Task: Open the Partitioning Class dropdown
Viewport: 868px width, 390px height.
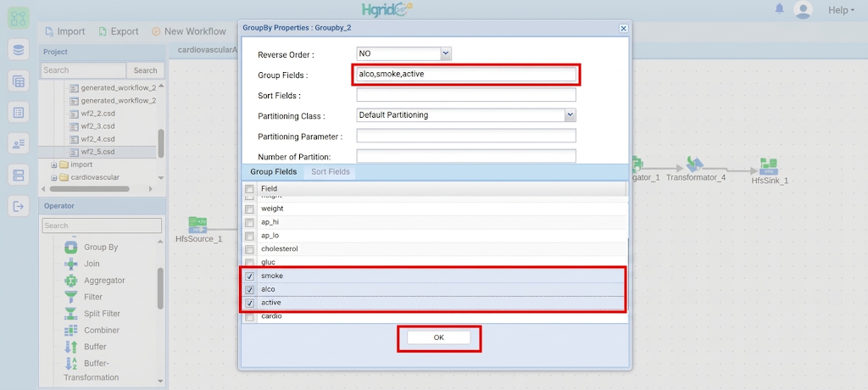Action: pos(570,115)
